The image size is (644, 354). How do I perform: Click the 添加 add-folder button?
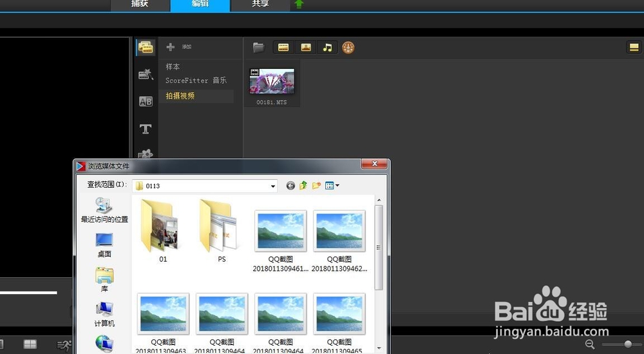point(178,47)
